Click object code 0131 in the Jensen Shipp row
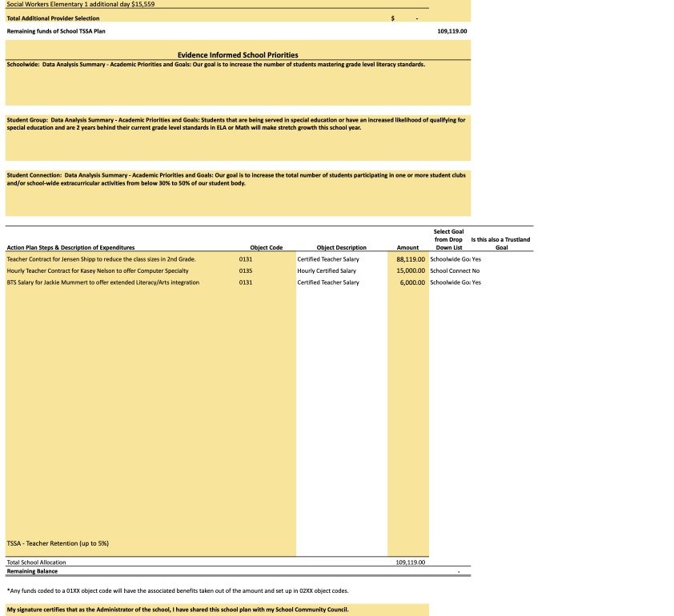 tap(246, 259)
